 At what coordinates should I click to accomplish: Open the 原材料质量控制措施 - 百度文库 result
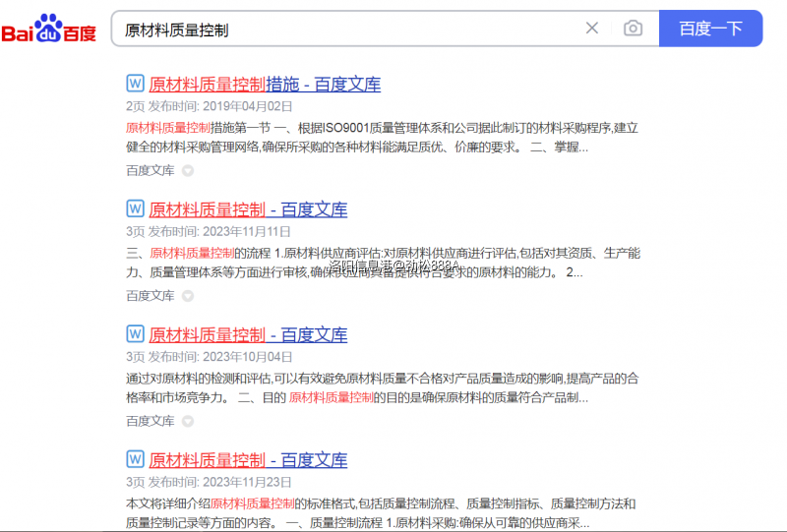(x=265, y=85)
